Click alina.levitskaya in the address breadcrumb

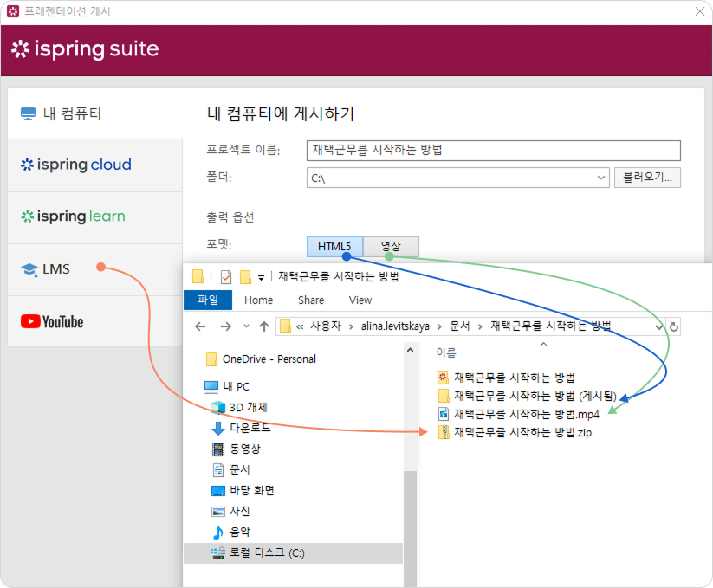click(x=395, y=326)
